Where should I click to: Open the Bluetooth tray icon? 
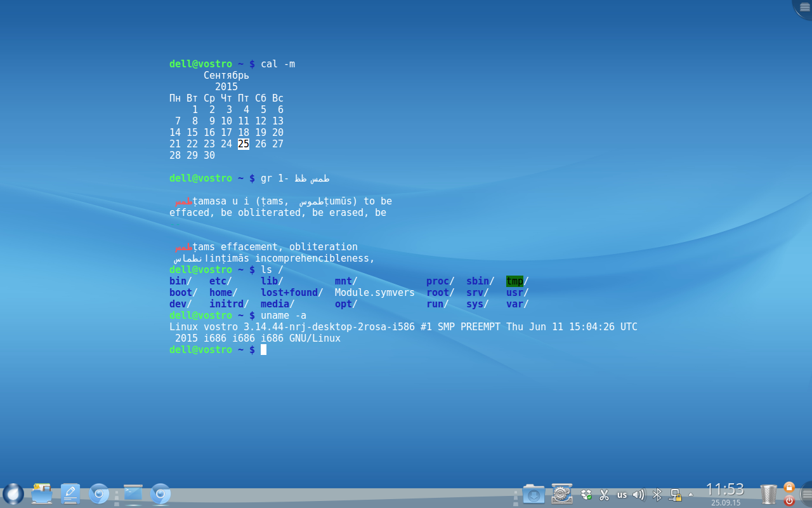click(x=658, y=495)
